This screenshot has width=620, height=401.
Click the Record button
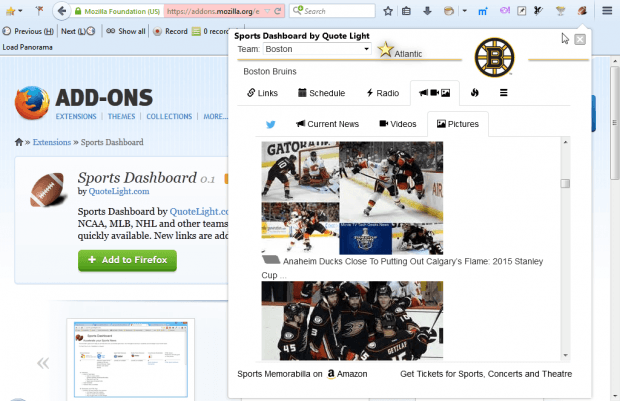pyautogui.click(x=170, y=31)
